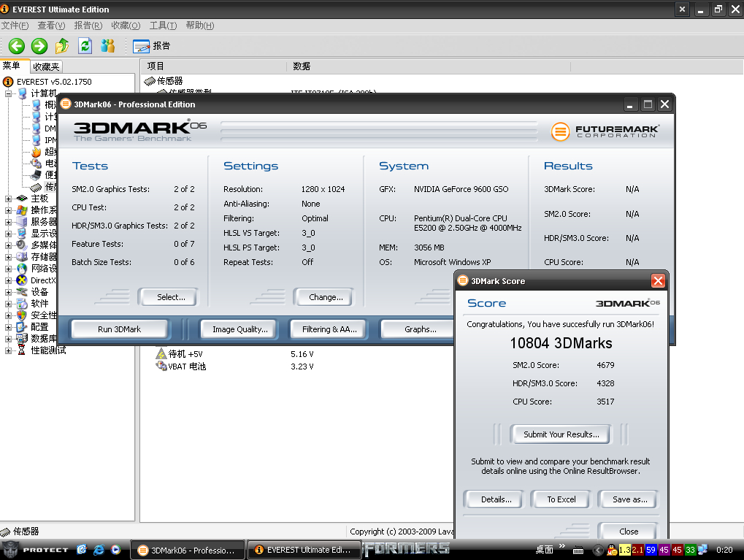Click the 桌面 desktop toolbar label
Screen dimensions: 744x560
tap(544, 550)
